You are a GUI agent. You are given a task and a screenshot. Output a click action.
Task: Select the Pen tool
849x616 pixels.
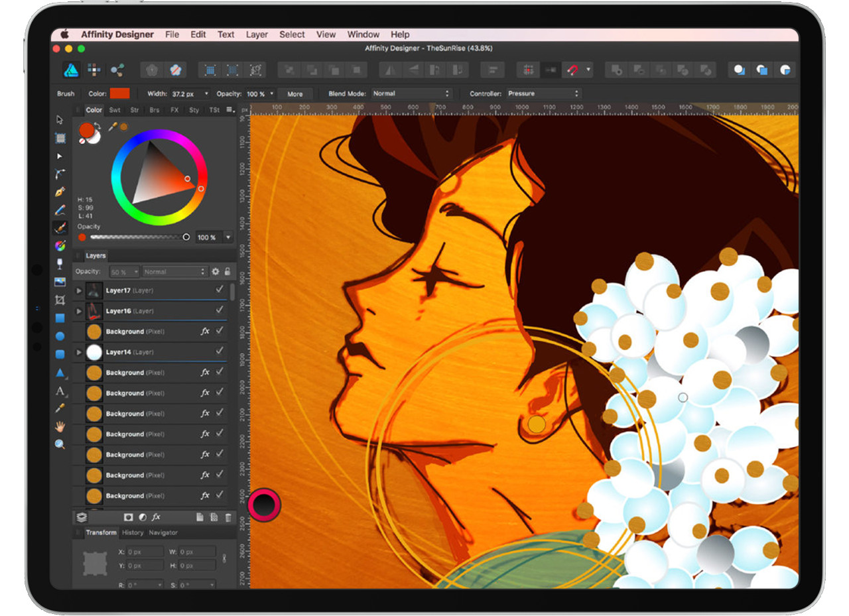click(60, 192)
